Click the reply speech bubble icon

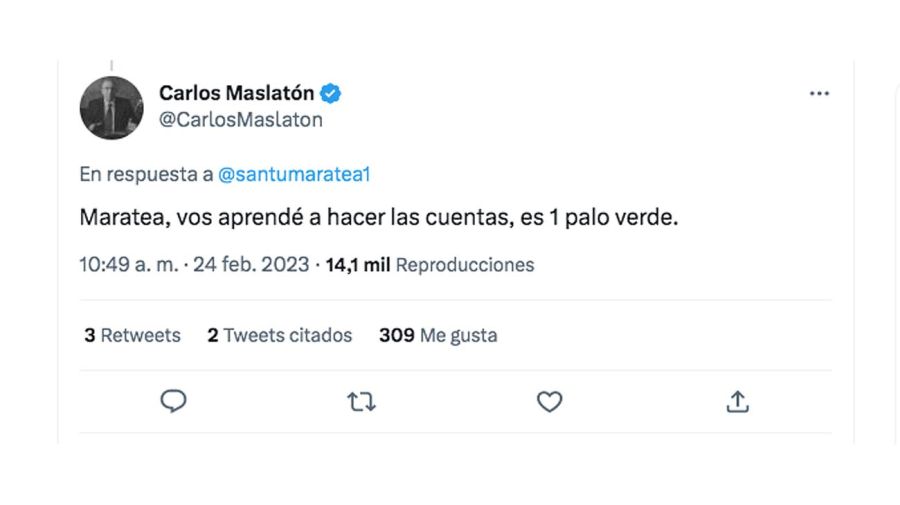tap(173, 401)
